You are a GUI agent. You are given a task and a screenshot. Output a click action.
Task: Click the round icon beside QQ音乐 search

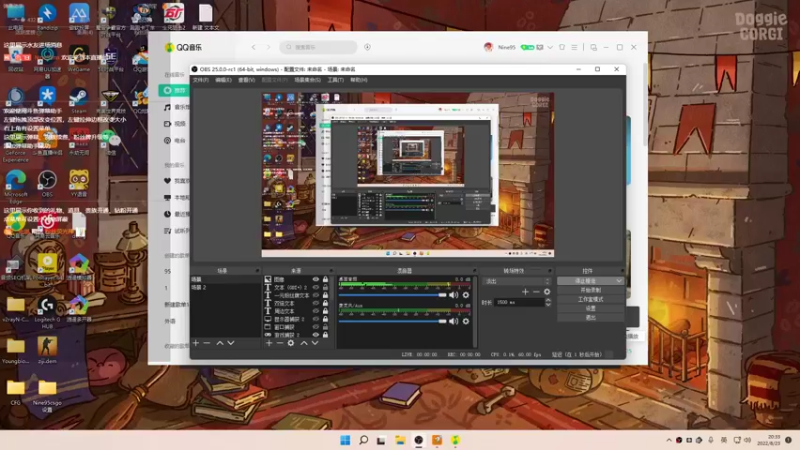click(x=367, y=47)
